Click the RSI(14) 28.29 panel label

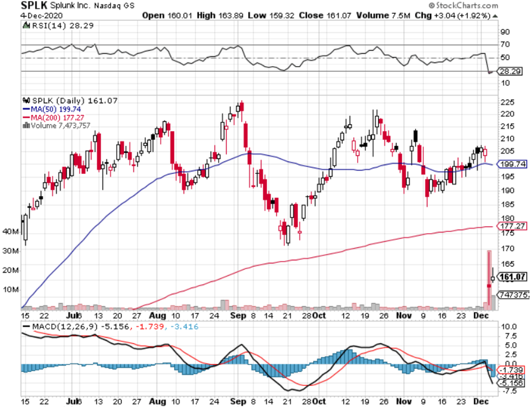pos(63,26)
